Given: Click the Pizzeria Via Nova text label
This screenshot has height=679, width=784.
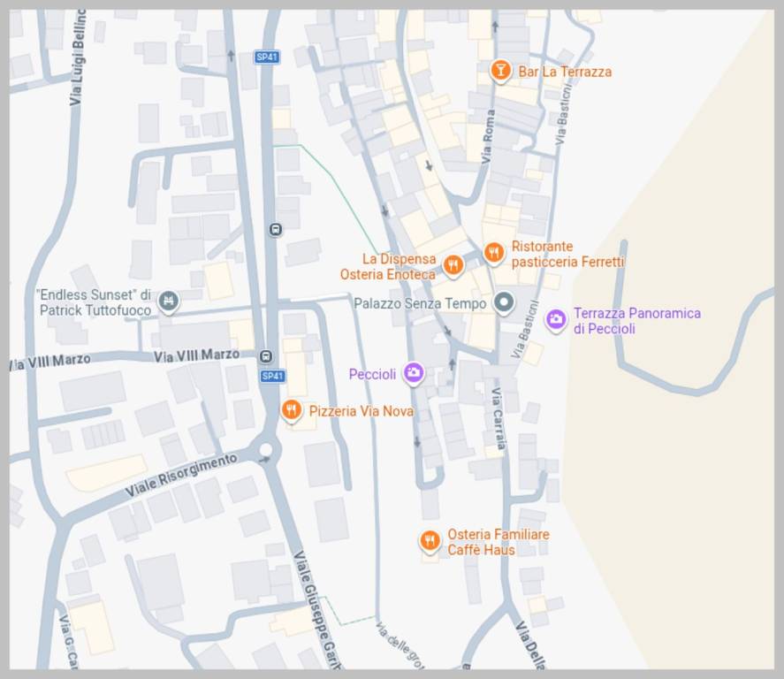Looking at the screenshot, I should point(362,411).
